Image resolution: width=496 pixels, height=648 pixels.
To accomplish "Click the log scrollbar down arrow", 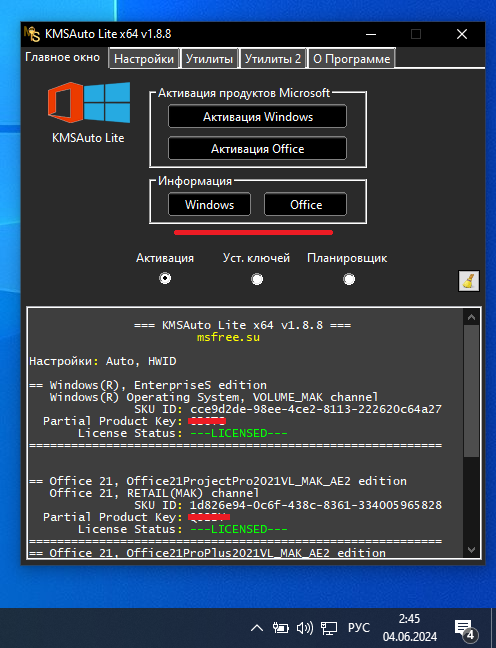I will pos(471,550).
